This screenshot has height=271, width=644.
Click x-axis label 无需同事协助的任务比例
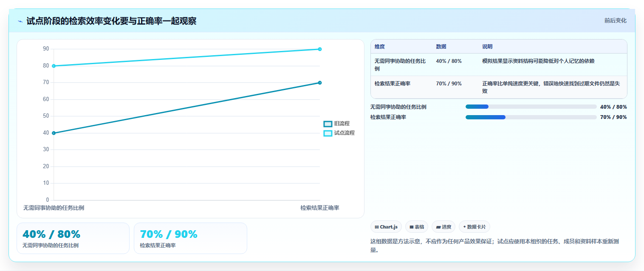pos(54,208)
